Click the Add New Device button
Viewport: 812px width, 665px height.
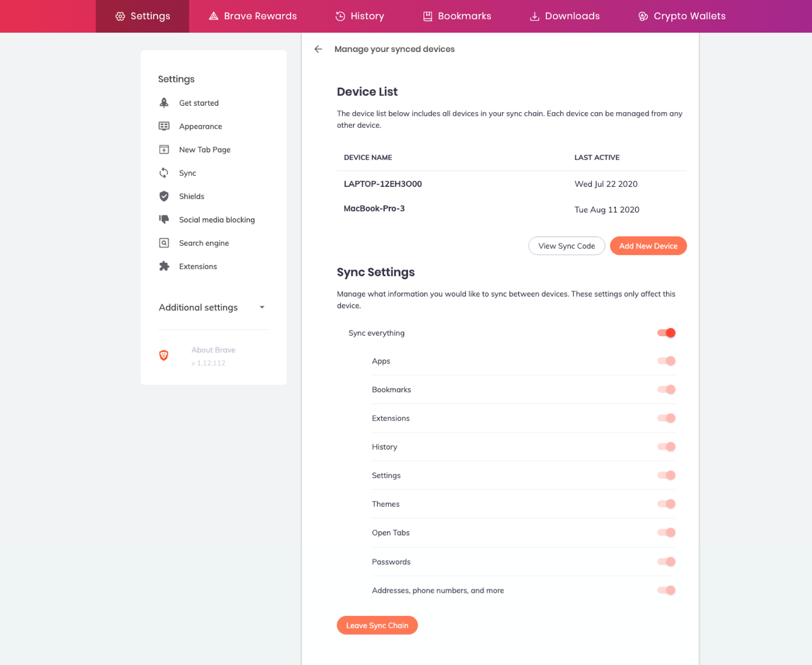click(x=648, y=245)
